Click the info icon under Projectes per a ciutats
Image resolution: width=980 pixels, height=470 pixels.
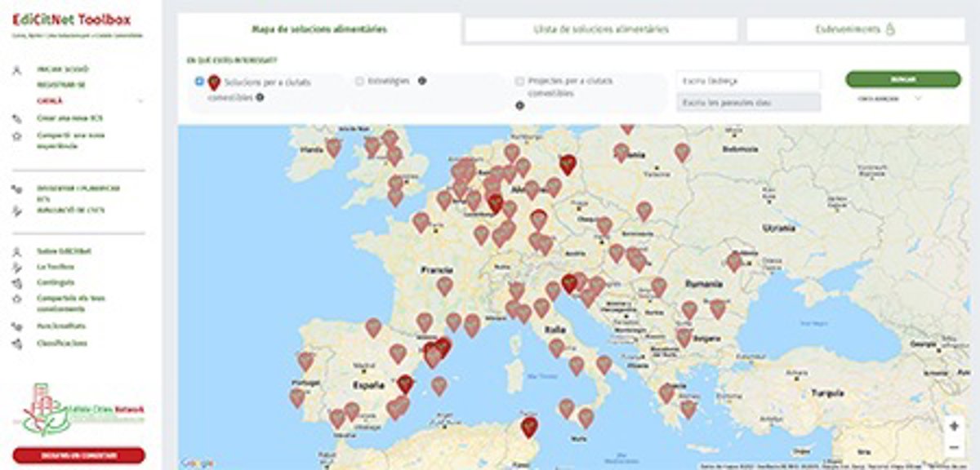tap(519, 105)
